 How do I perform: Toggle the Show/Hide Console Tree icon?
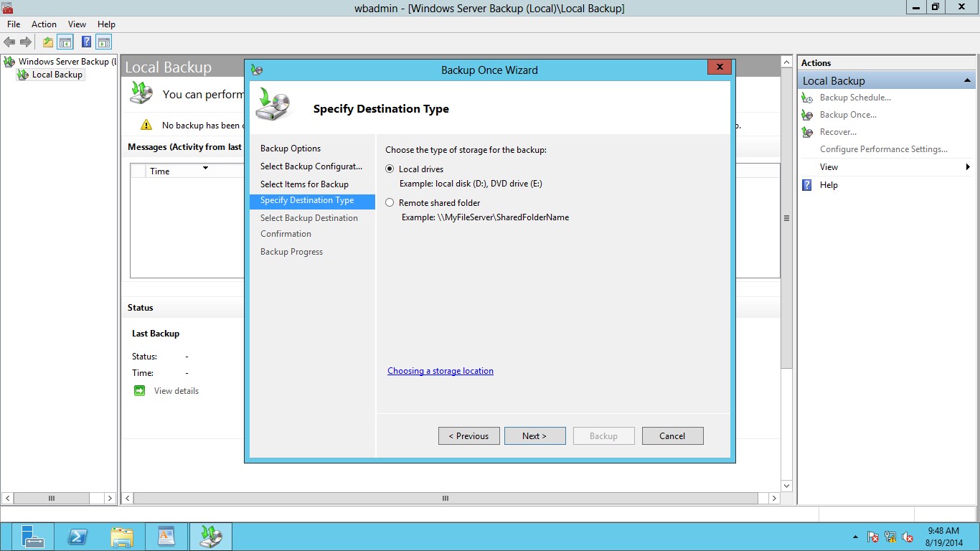tap(65, 42)
